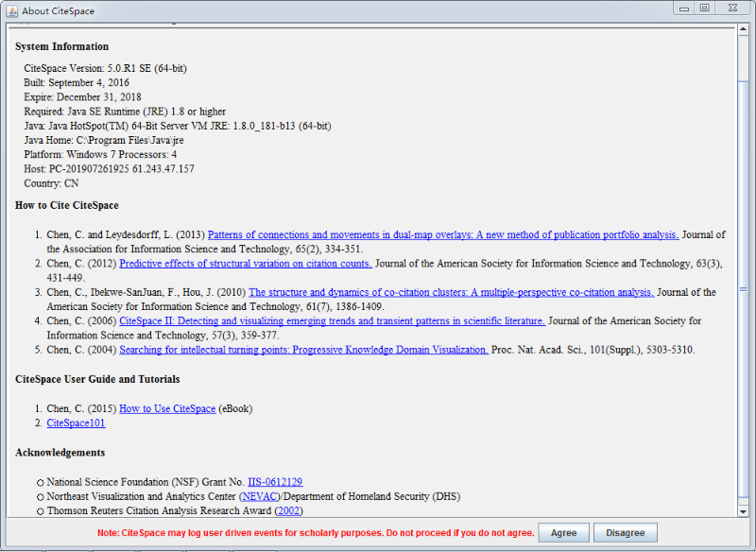Open the dual-map overlays paper link
756x552 pixels.
pos(443,234)
